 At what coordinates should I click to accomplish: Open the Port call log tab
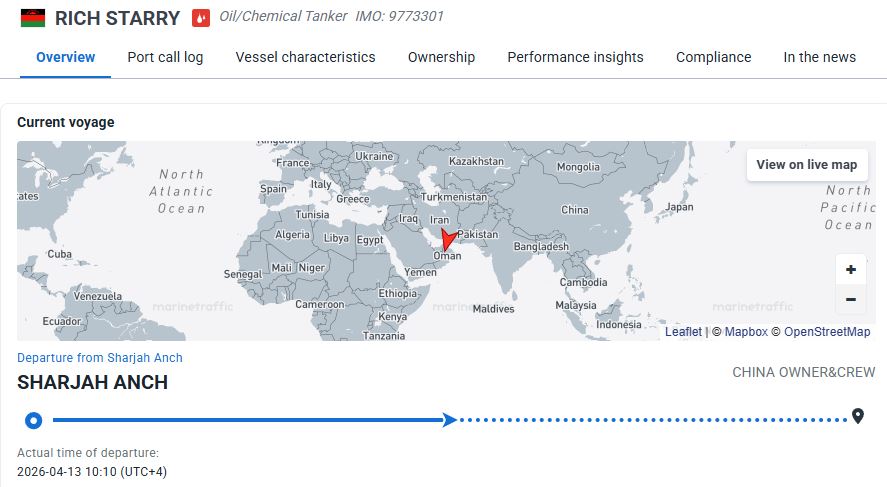(x=165, y=57)
